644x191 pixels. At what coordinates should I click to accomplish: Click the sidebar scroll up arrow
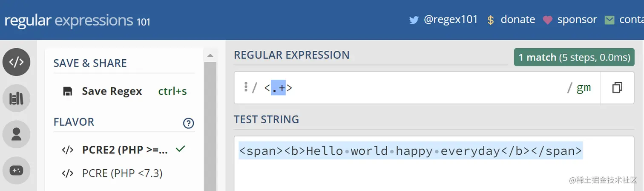click(x=210, y=55)
